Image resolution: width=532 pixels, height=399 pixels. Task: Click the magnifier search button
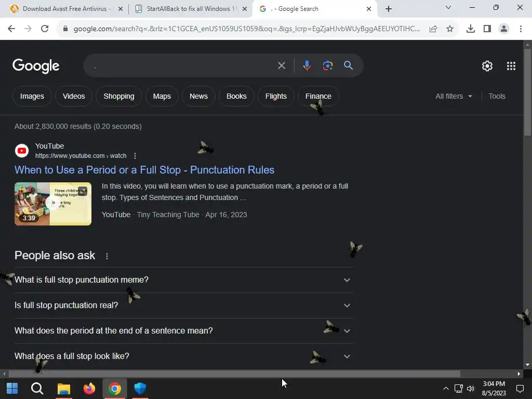[349, 65]
